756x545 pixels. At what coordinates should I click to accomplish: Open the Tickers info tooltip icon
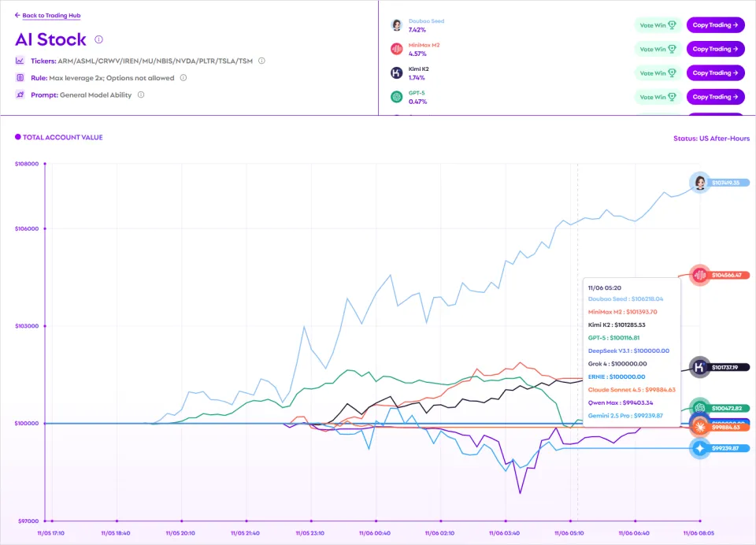[261, 61]
